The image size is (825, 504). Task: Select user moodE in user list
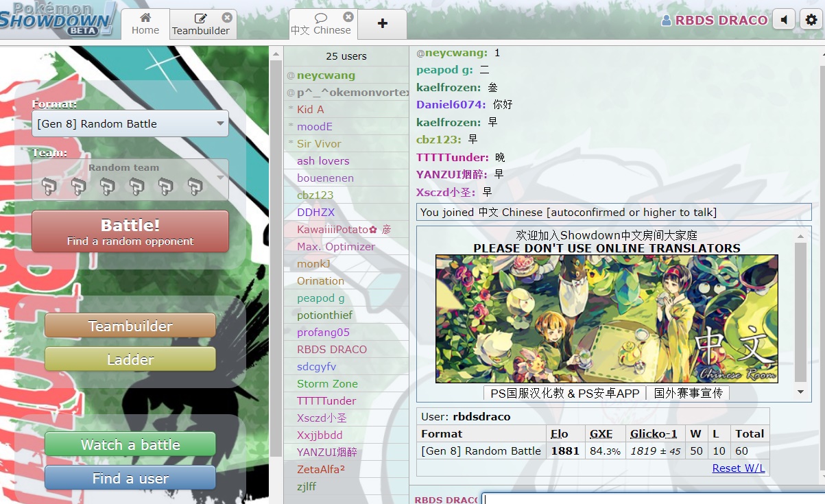346,127
